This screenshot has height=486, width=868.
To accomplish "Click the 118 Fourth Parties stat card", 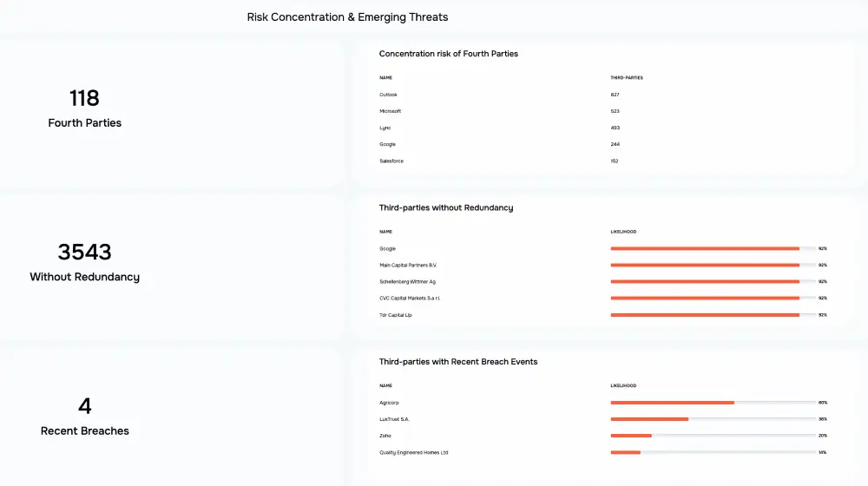I will coord(85,108).
